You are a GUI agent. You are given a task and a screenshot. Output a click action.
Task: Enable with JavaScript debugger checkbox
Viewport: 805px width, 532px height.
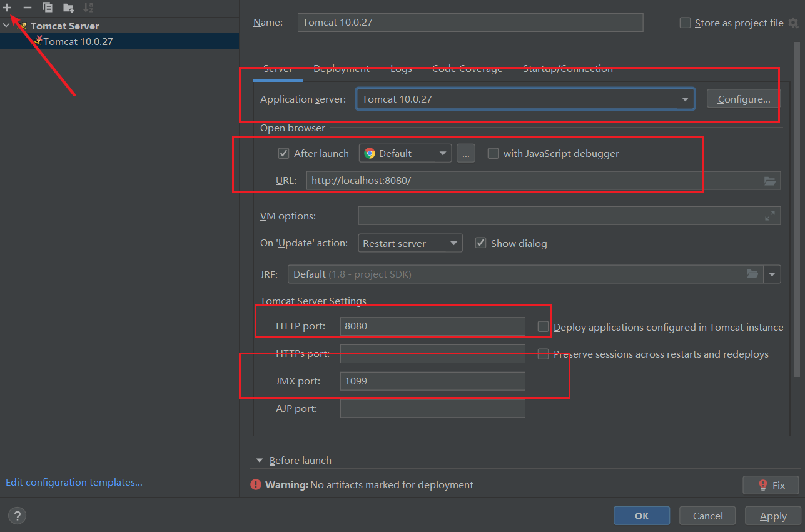(x=493, y=153)
